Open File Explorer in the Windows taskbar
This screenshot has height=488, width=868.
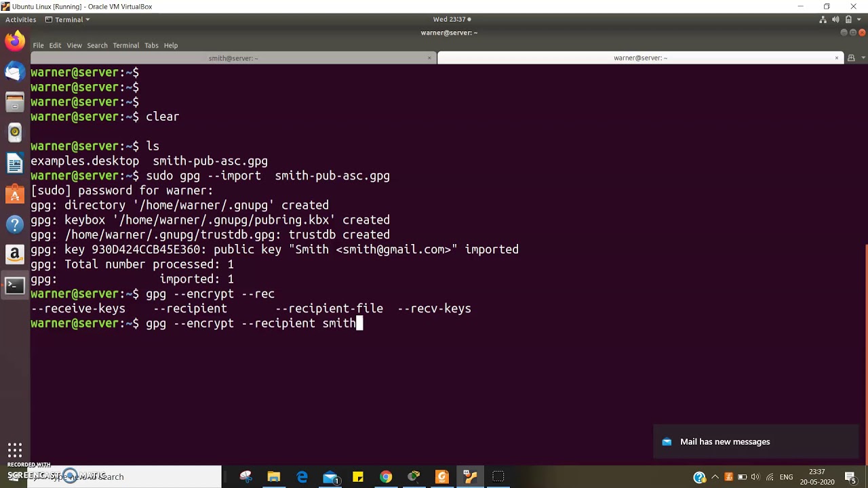[274, 477]
